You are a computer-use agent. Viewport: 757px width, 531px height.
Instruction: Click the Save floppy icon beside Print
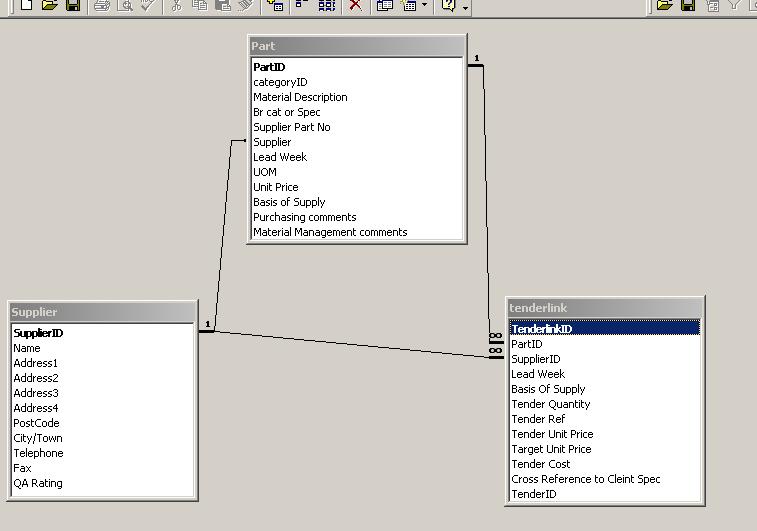tap(73, 5)
